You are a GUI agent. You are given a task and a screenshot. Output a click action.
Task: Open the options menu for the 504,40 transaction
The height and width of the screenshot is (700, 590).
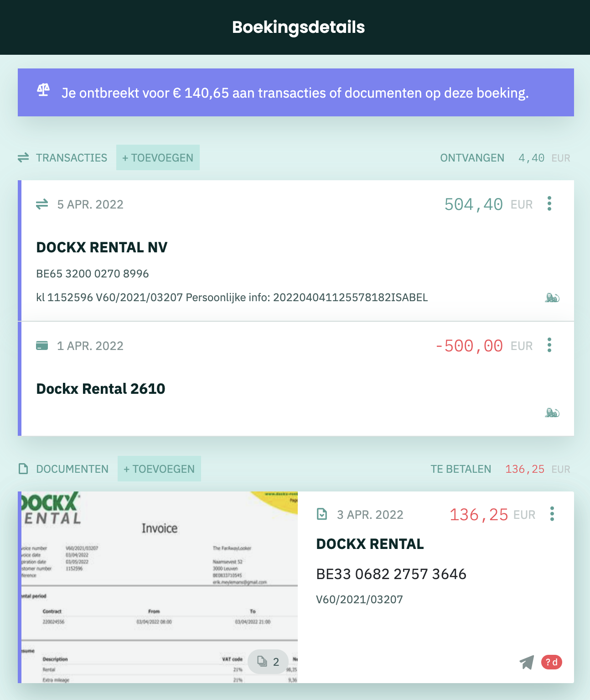(x=549, y=204)
